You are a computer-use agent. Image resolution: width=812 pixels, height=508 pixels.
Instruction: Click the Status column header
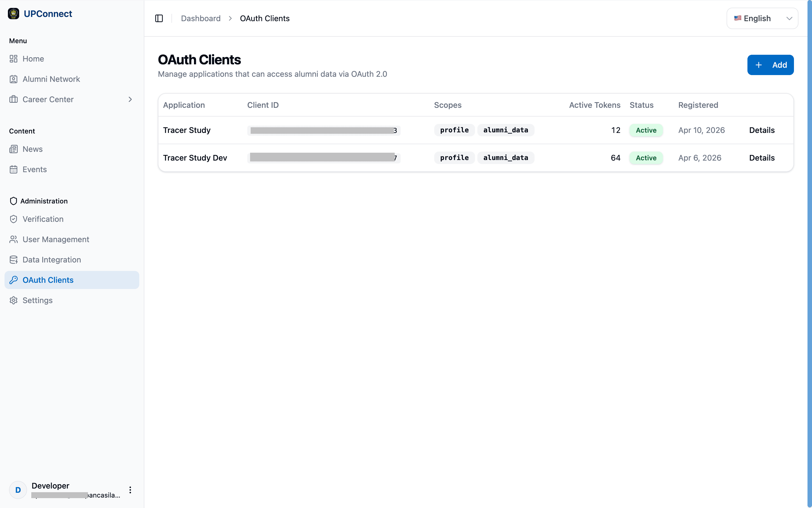click(x=641, y=105)
